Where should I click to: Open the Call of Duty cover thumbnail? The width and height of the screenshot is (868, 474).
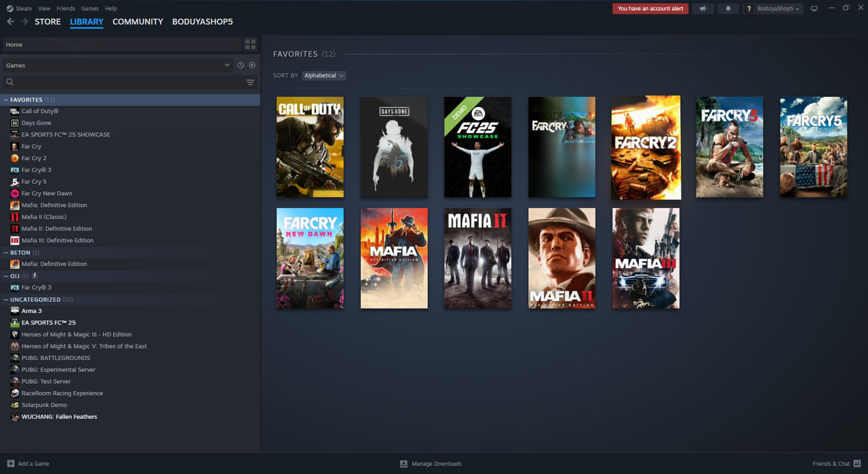[x=310, y=147]
